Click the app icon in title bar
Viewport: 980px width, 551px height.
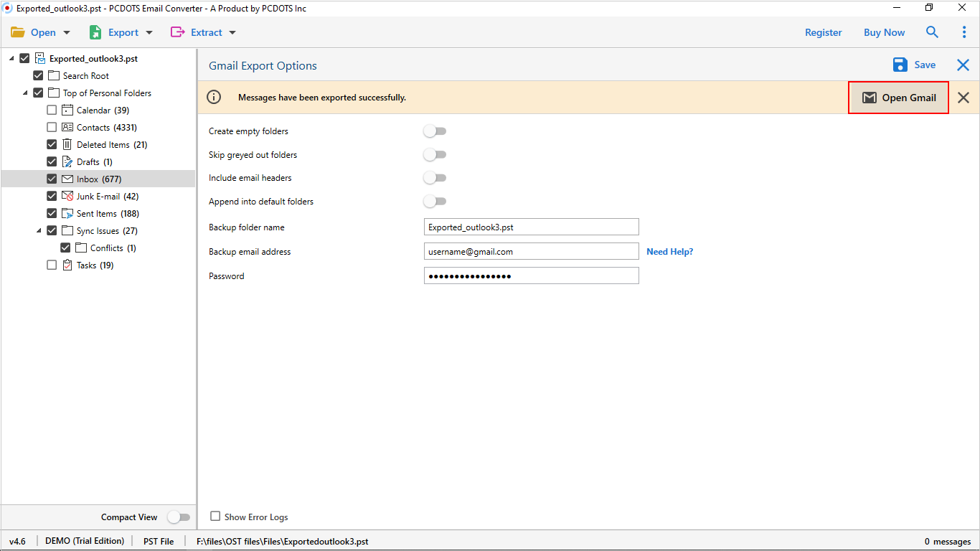coord(8,8)
